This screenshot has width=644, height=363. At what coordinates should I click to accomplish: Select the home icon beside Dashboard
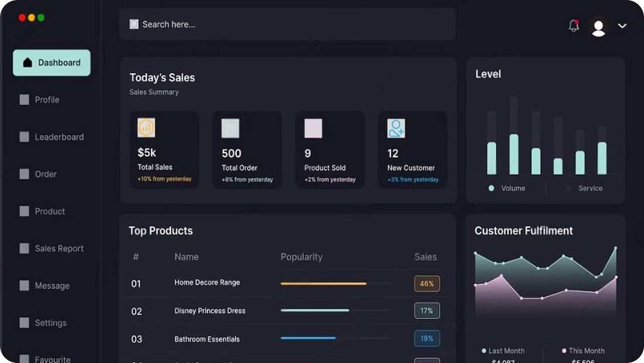pos(27,62)
